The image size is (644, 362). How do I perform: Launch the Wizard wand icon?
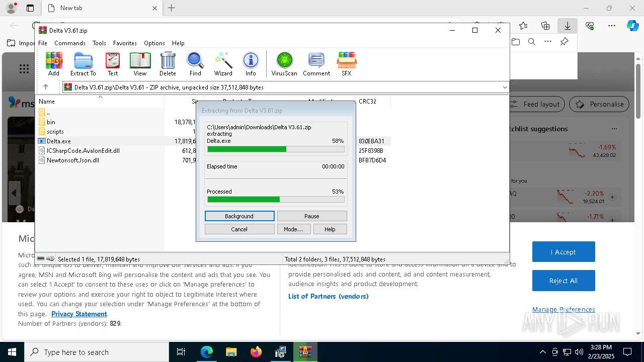[x=223, y=64]
